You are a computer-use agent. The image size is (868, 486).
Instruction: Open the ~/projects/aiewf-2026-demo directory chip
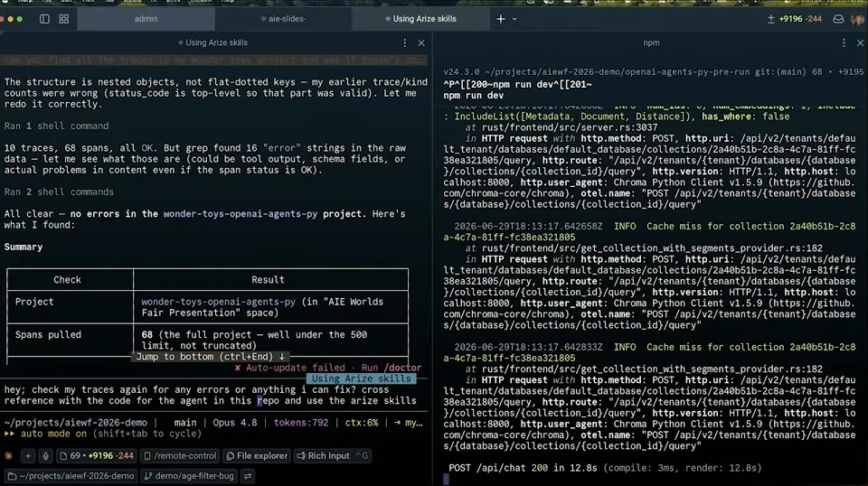pos(71,475)
